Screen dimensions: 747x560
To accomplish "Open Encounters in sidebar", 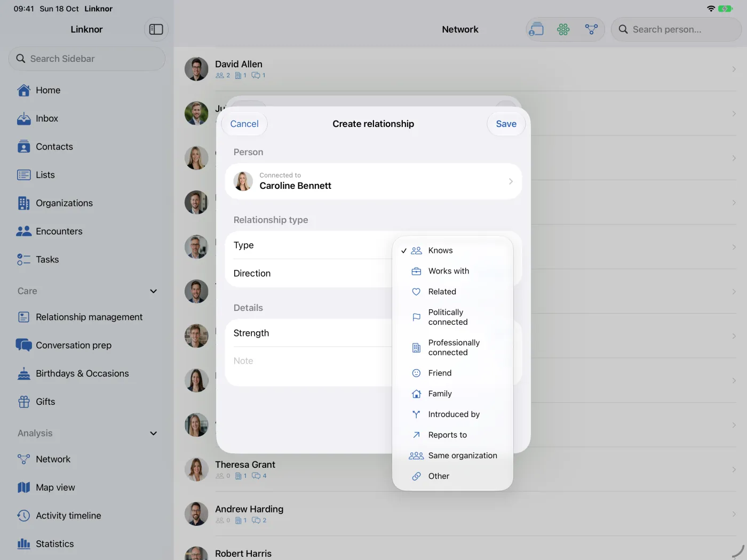I will 87,231.
